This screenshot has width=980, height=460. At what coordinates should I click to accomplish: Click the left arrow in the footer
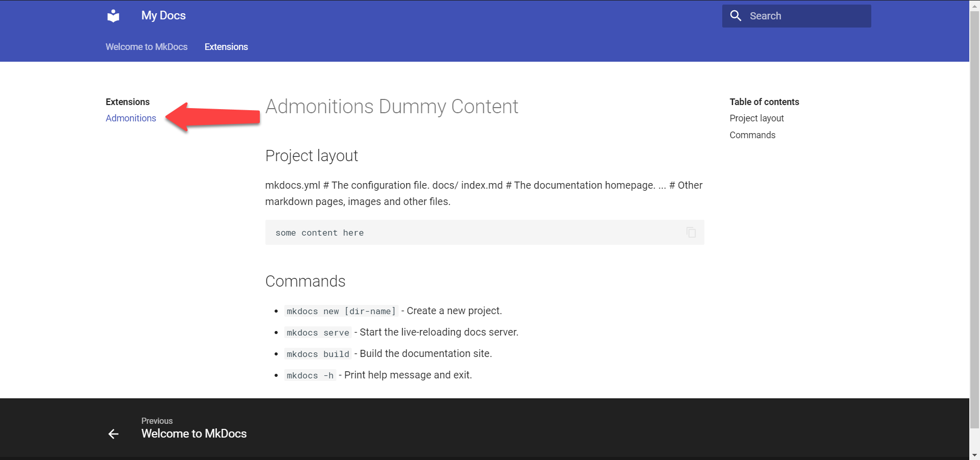tap(113, 434)
